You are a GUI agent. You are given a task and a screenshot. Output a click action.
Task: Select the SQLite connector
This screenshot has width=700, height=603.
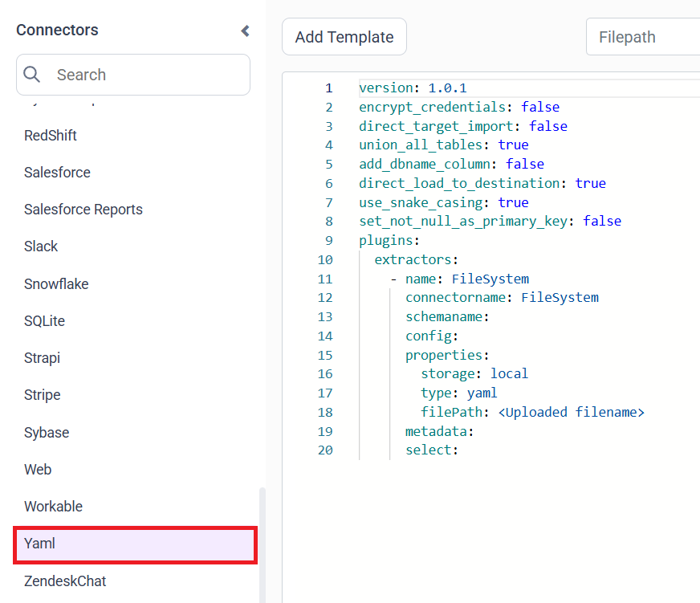tap(44, 320)
